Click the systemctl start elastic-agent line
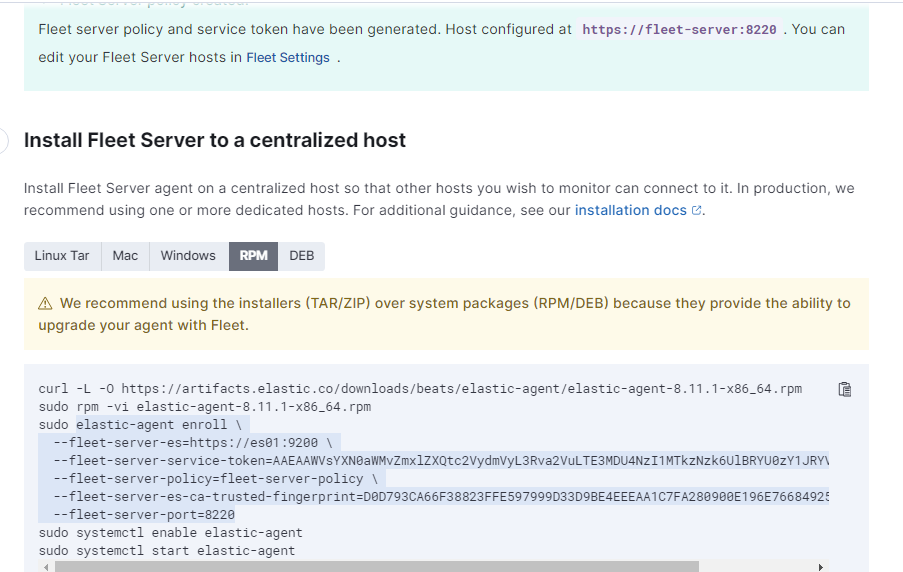 [166, 551]
